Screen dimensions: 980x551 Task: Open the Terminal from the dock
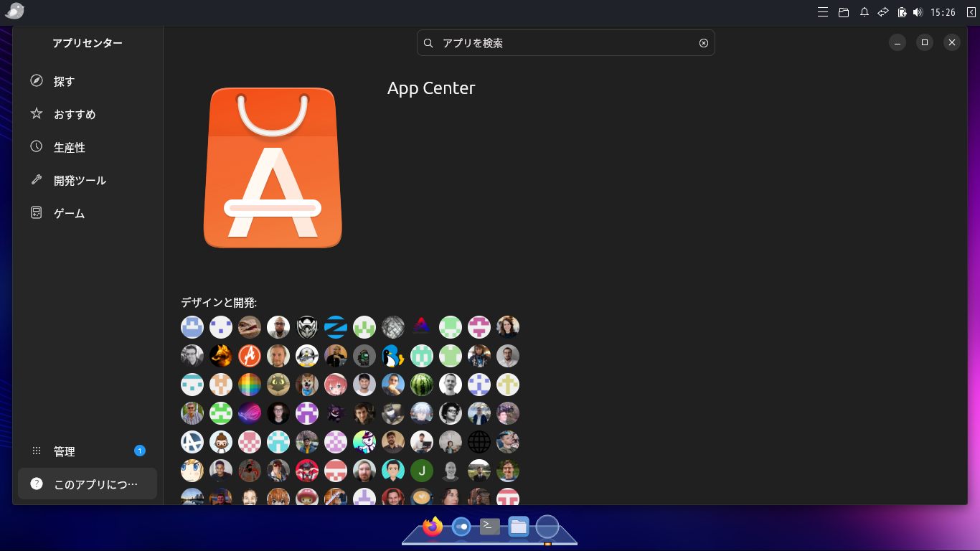[490, 527]
